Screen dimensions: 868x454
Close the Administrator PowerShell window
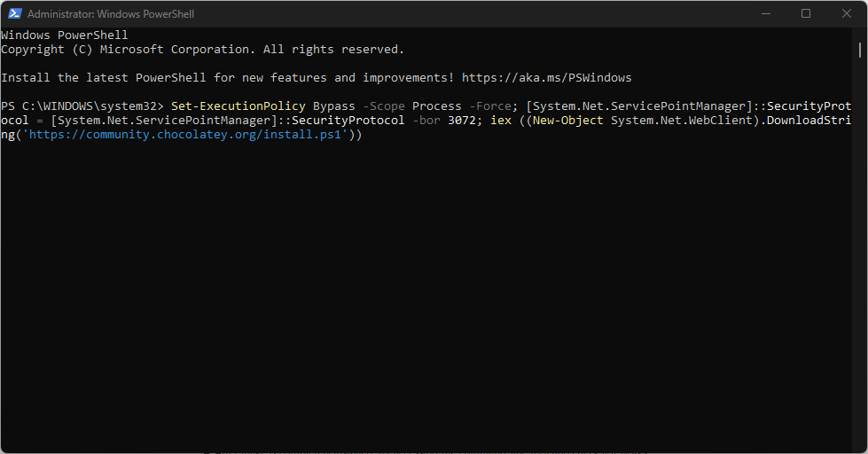[x=847, y=14]
